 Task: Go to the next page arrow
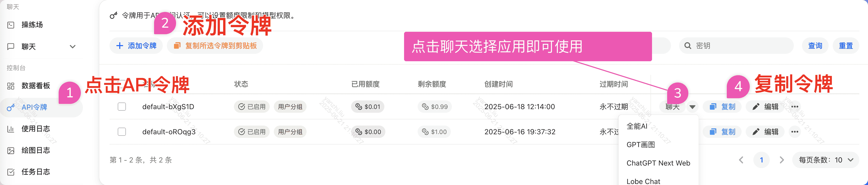tap(782, 160)
